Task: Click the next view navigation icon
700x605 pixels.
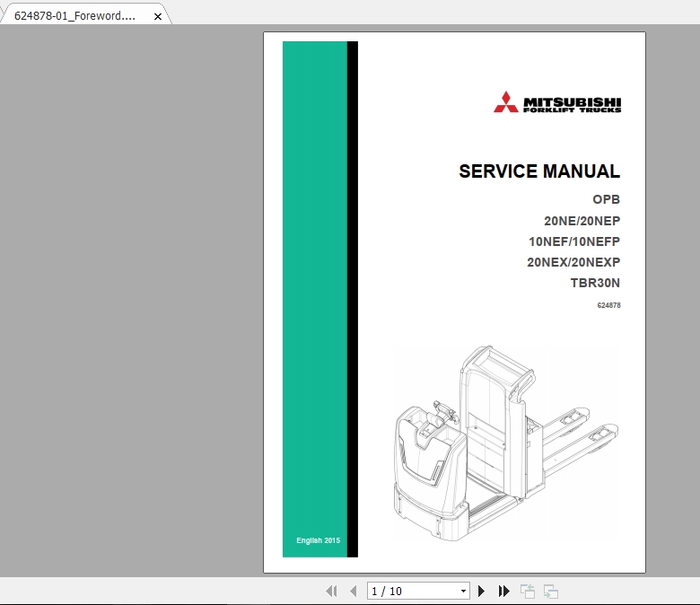Action: (x=551, y=592)
